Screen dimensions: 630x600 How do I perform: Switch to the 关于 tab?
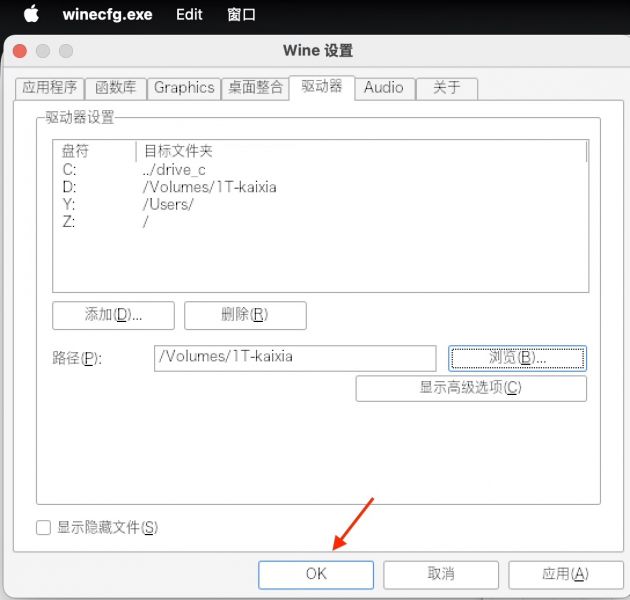[x=447, y=88]
